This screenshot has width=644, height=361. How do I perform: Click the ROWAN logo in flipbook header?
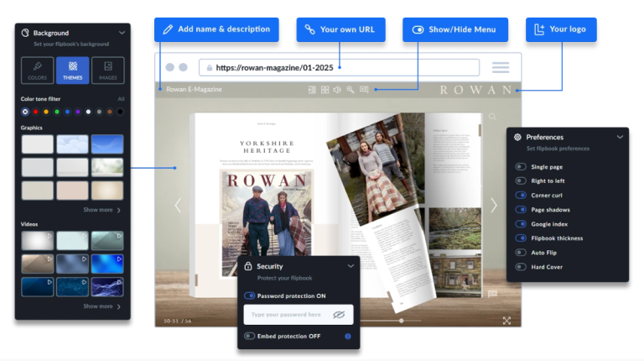click(476, 90)
